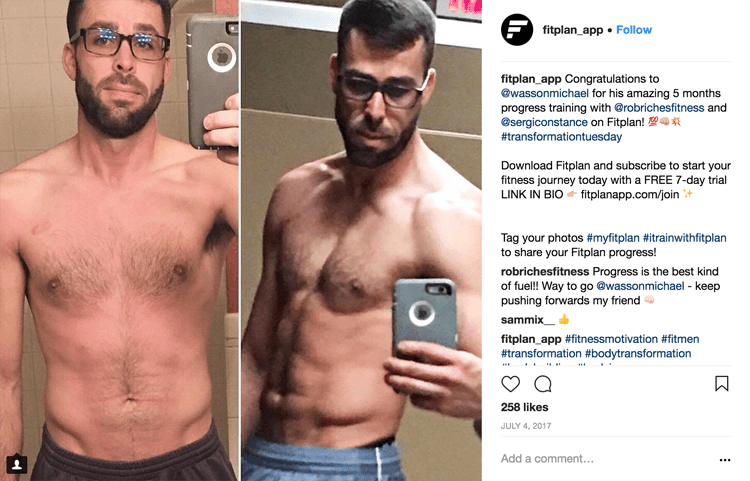
Task: Show tagged people icon on photo
Action: pyautogui.click(x=17, y=463)
